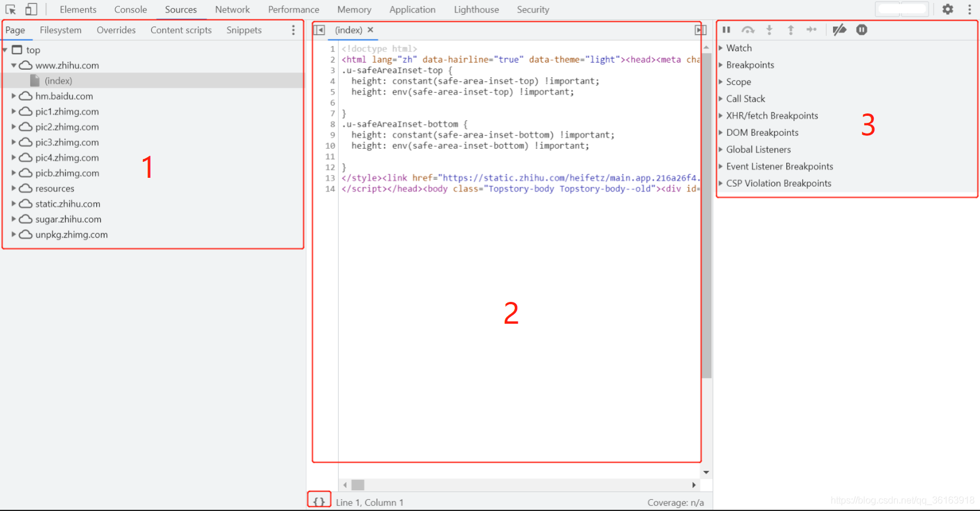Activate the inspect element picker icon
The height and width of the screenshot is (511, 980).
click(11, 9)
